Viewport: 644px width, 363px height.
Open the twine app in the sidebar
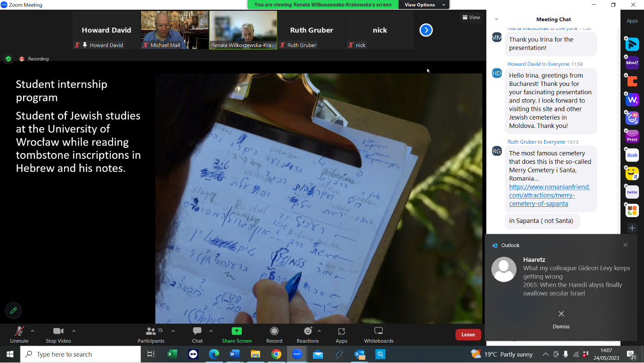point(632,191)
